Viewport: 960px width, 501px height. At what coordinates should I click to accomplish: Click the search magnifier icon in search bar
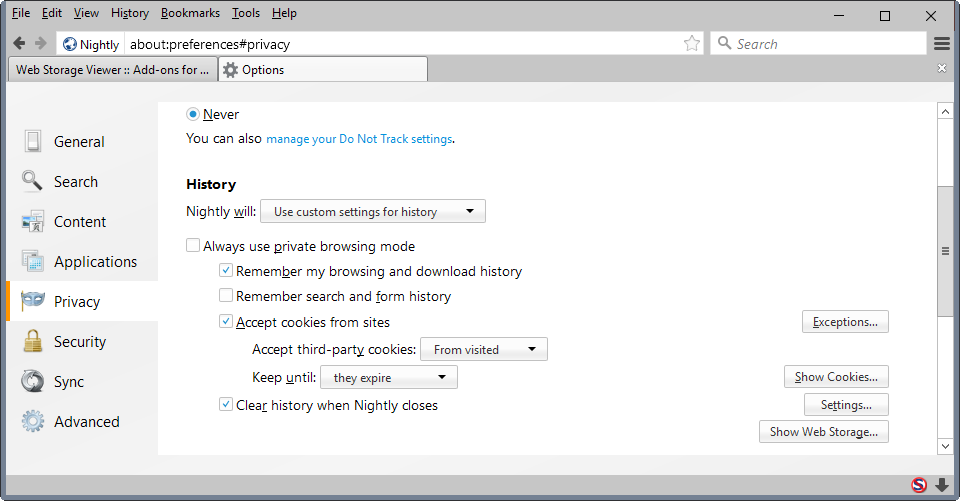724,43
